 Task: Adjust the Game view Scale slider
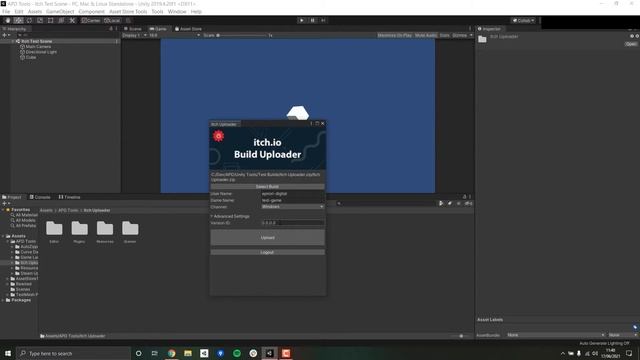coord(242,36)
